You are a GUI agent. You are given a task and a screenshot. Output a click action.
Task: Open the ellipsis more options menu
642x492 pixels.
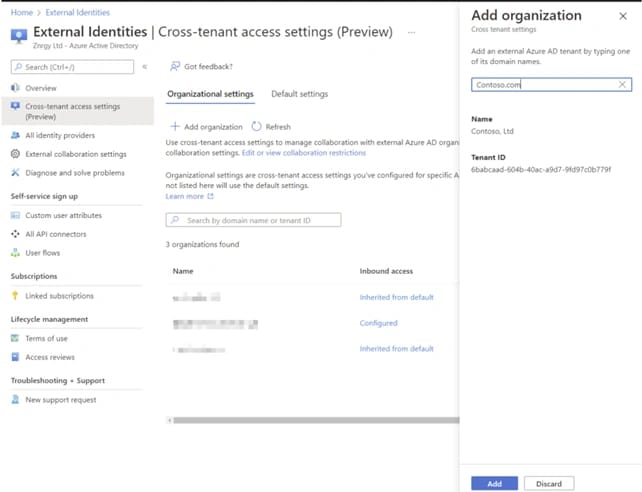[412, 33]
